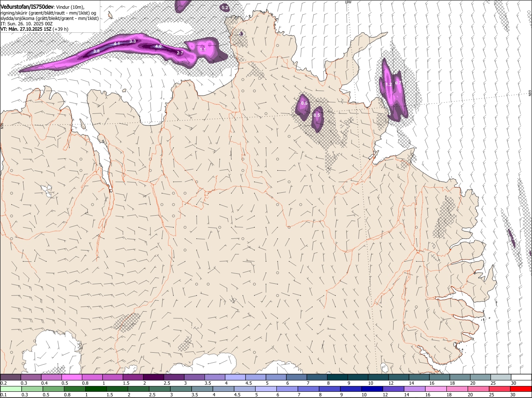Click the 15W longitude label at top
The width and height of the screenshot is (532, 398).
coord(348,2)
